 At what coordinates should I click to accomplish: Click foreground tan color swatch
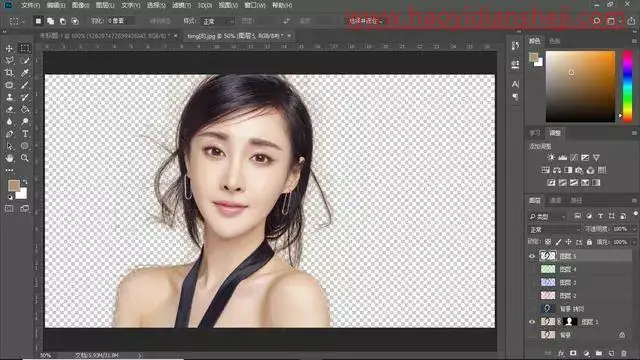(x=14, y=185)
